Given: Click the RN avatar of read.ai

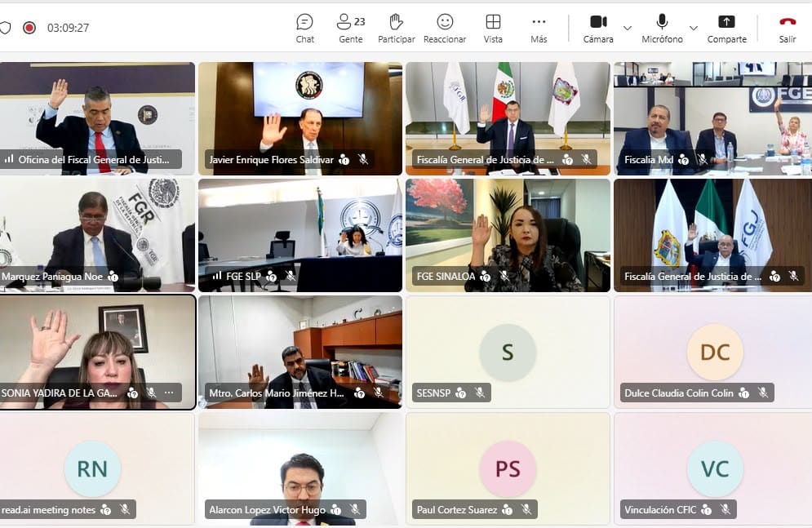Looking at the screenshot, I should (x=93, y=468).
